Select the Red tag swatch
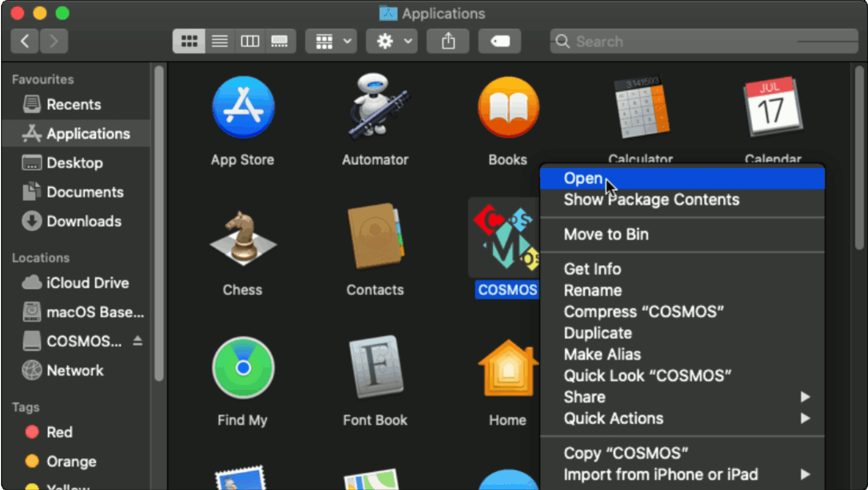Viewport: 868px width, 490px height. click(32, 431)
